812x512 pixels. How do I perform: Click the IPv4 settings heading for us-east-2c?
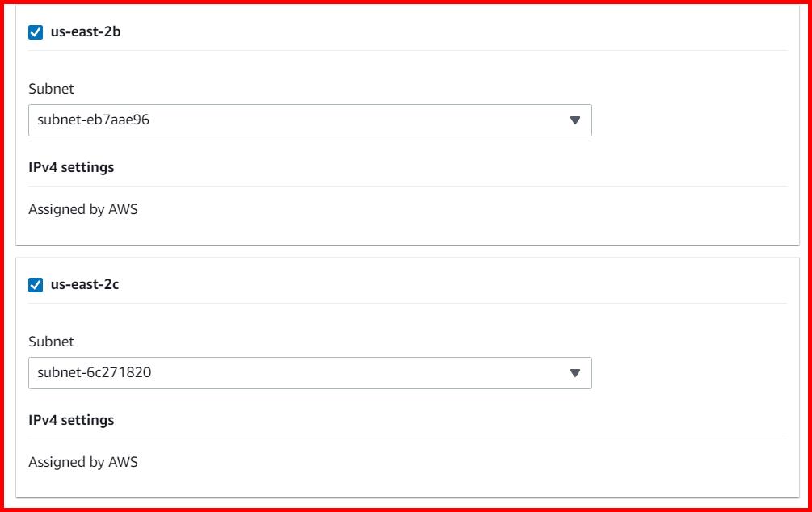pos(72,420)
